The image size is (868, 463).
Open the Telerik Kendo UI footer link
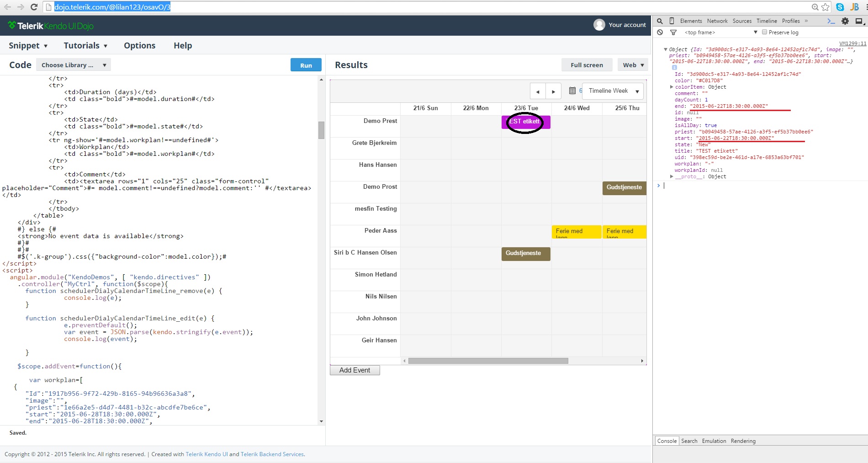(206, 454)
